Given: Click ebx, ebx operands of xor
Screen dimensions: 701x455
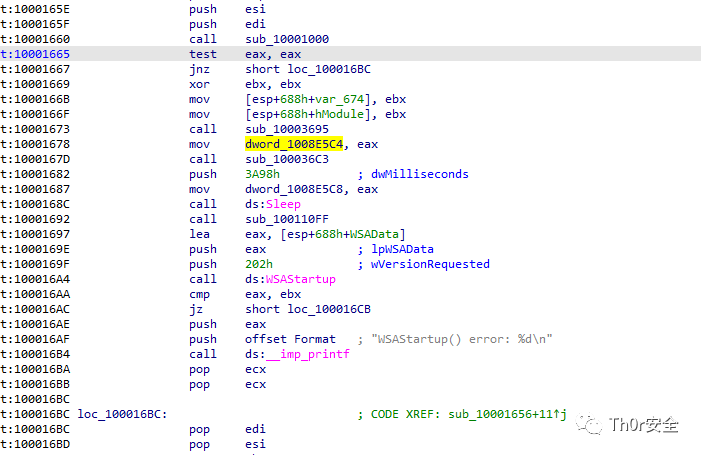Looking at the screenshot, I should [x=273, y=84].
